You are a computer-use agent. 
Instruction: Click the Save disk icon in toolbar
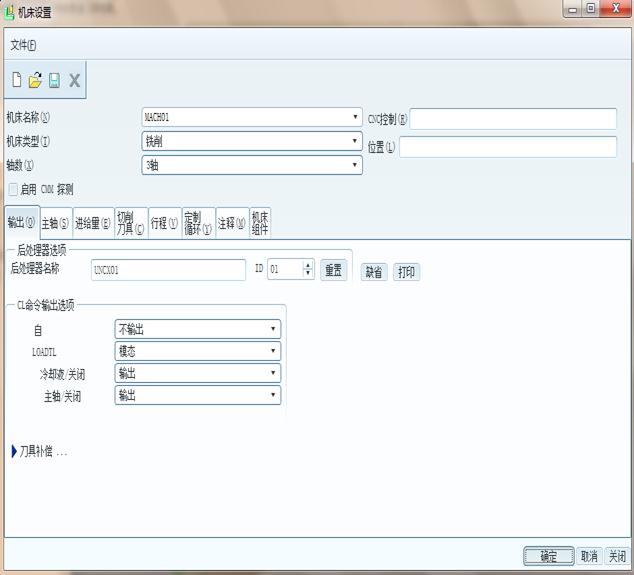coord(54,80)
